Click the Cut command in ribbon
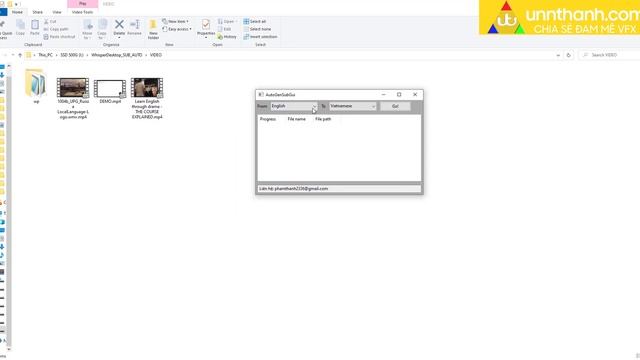This screenshot has width=640, height=360. (50, 22)
